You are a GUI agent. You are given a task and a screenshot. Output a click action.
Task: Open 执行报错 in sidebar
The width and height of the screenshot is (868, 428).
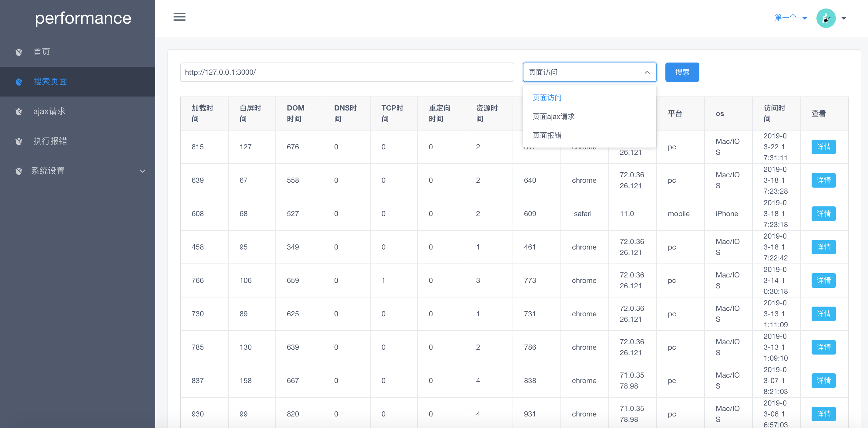78,141
